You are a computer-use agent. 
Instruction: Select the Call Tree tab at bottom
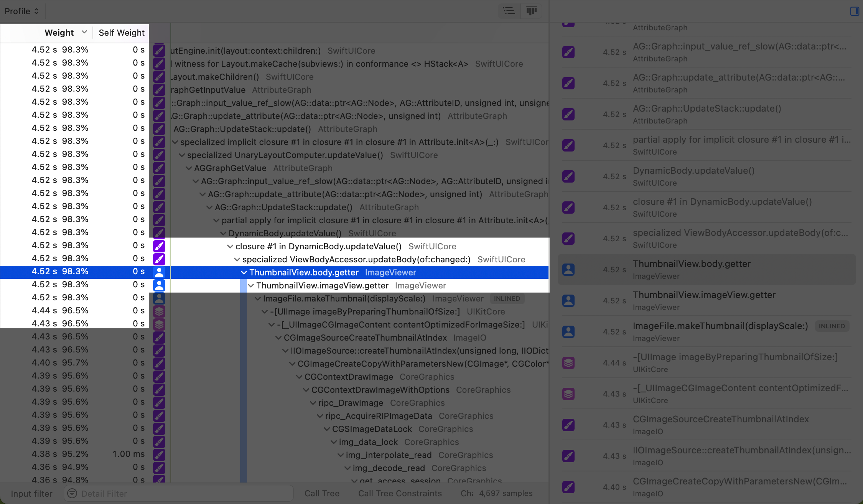[321, 494]
